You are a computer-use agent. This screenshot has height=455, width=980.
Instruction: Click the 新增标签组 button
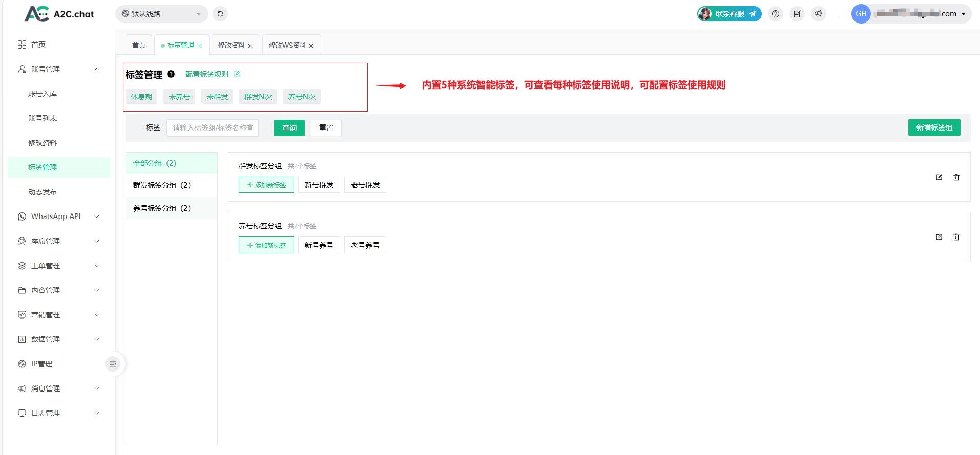coord(934,127)
